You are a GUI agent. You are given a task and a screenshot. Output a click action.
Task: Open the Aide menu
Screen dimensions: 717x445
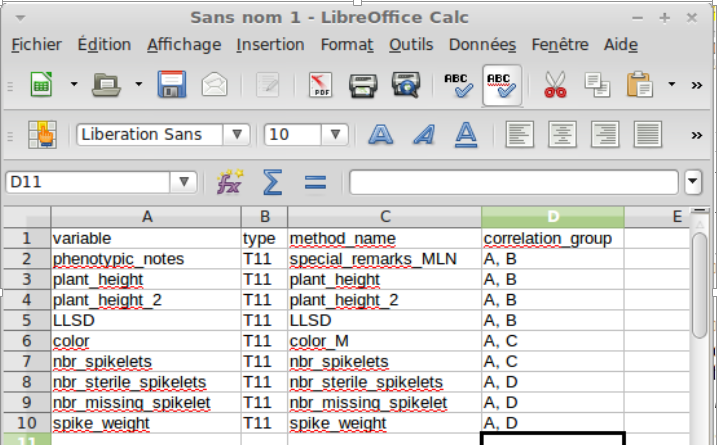coord(621,45)
